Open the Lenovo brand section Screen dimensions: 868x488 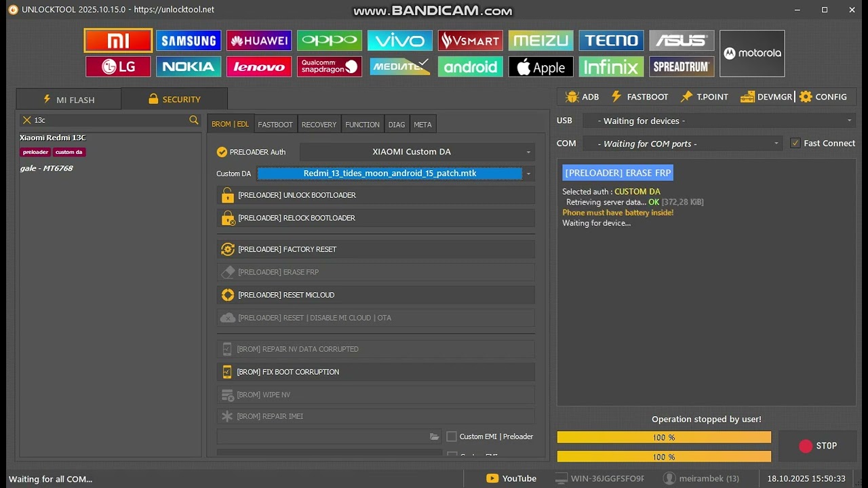click(259, 66)
